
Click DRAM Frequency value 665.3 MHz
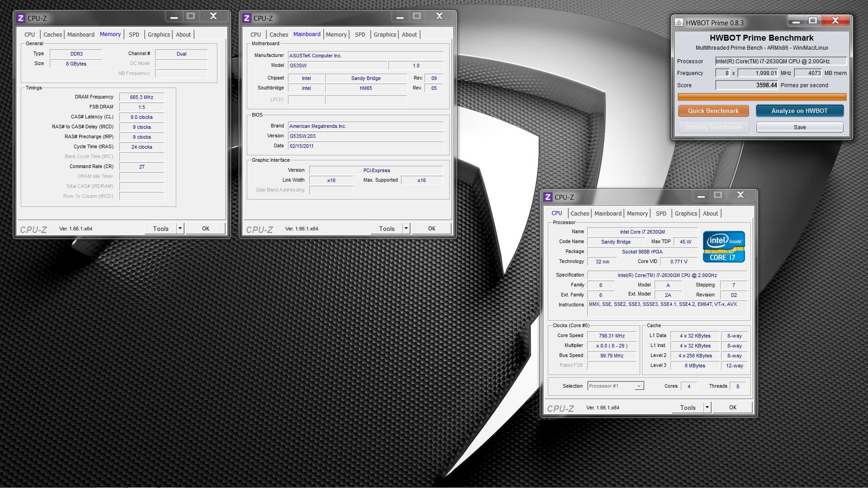(x=142, y=97)
